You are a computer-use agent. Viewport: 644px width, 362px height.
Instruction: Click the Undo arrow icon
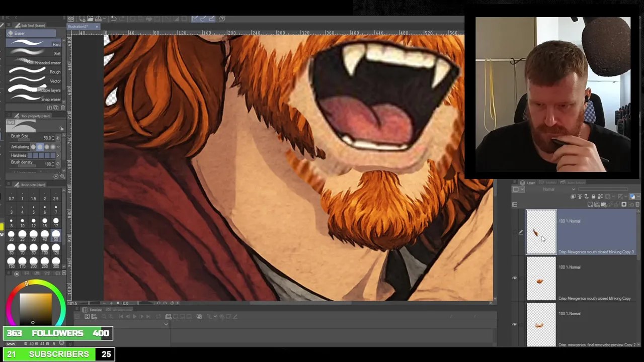[x=114, y=19]
